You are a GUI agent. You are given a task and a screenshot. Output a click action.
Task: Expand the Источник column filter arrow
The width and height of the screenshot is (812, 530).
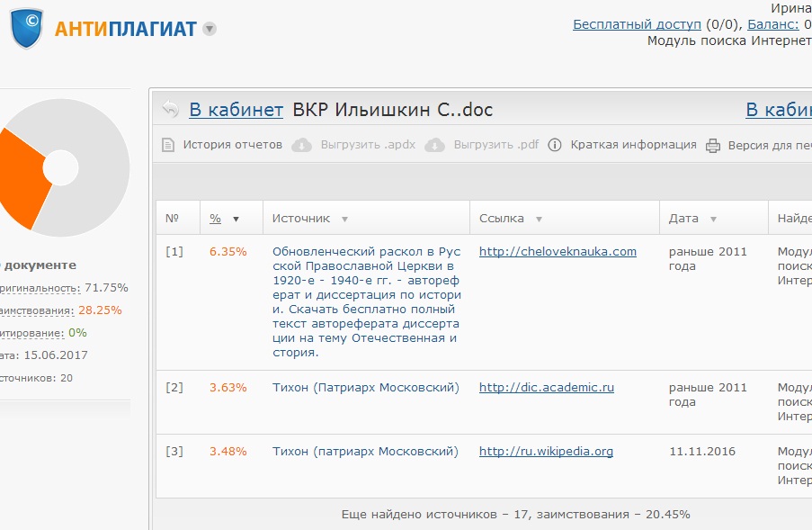(344, 219)
